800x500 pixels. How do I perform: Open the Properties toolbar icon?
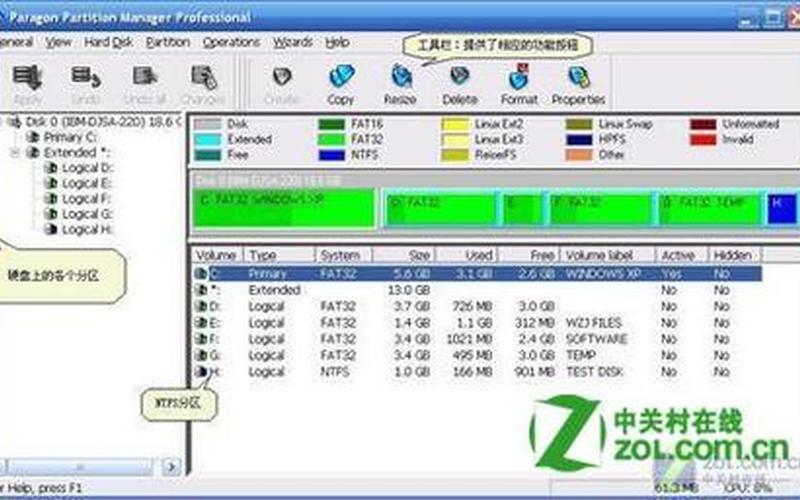579,77
